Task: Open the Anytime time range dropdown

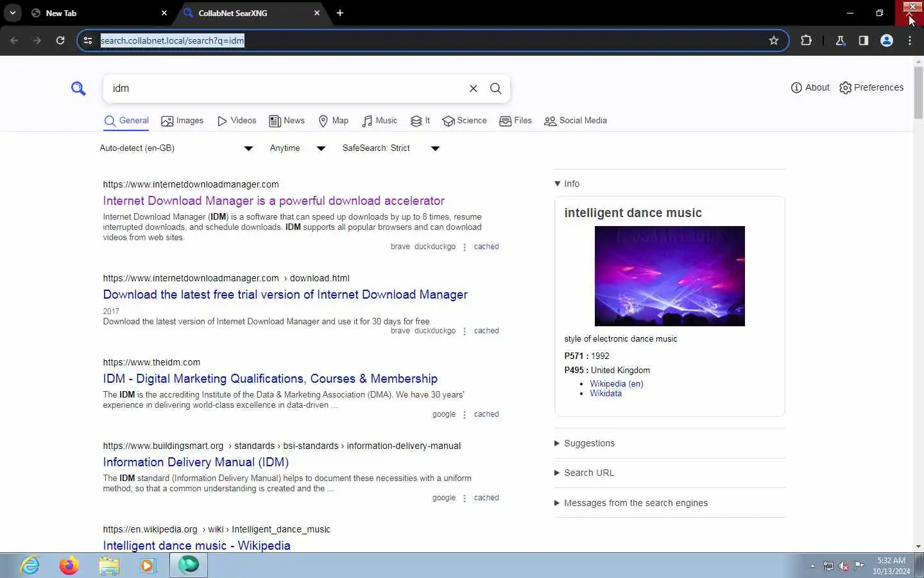Action: click(298, 148)
